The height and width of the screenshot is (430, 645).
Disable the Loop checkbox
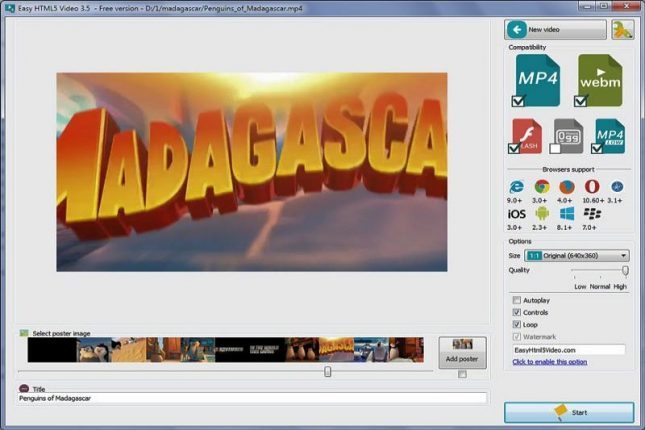click(x=517, y=324)
